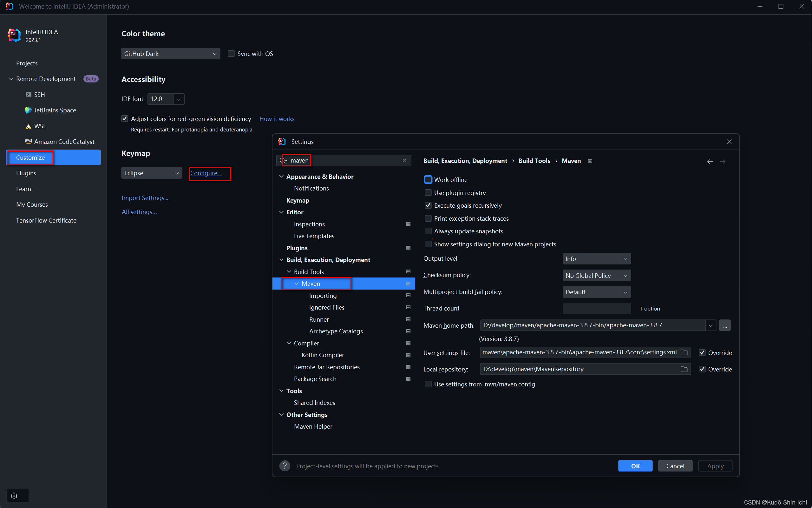Click the search magnifier icon in Settings
This screenshot has height=508, width=812.
(283, 161)
